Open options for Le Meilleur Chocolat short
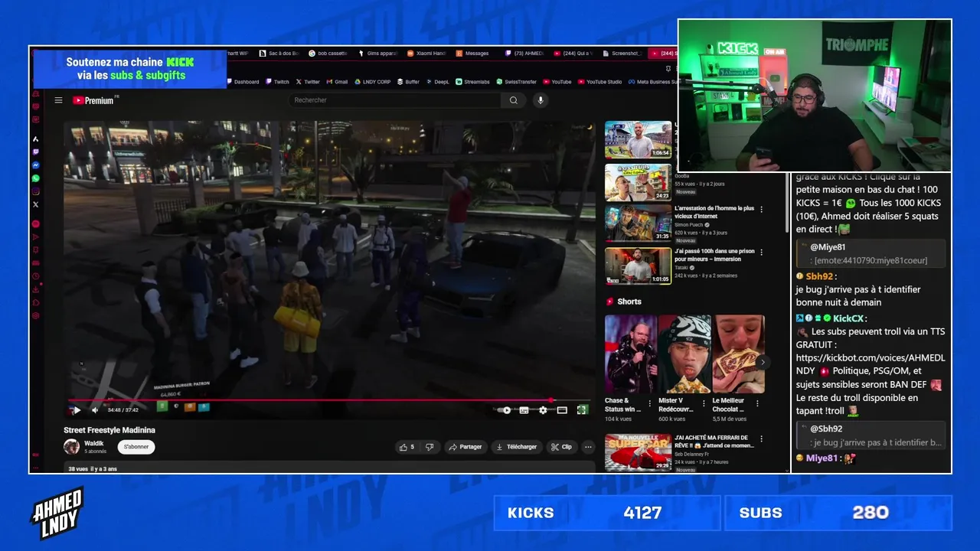This screenshot has width=980, height=551. (759, 403)
